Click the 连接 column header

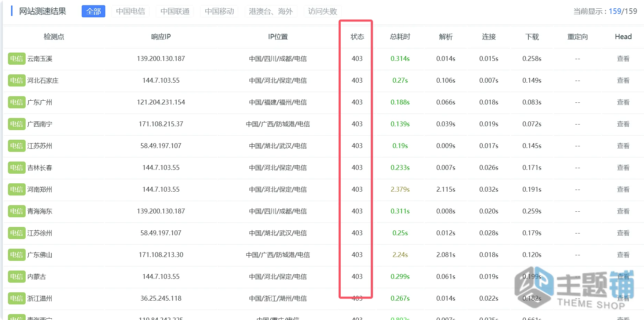(x=489, y=37)
